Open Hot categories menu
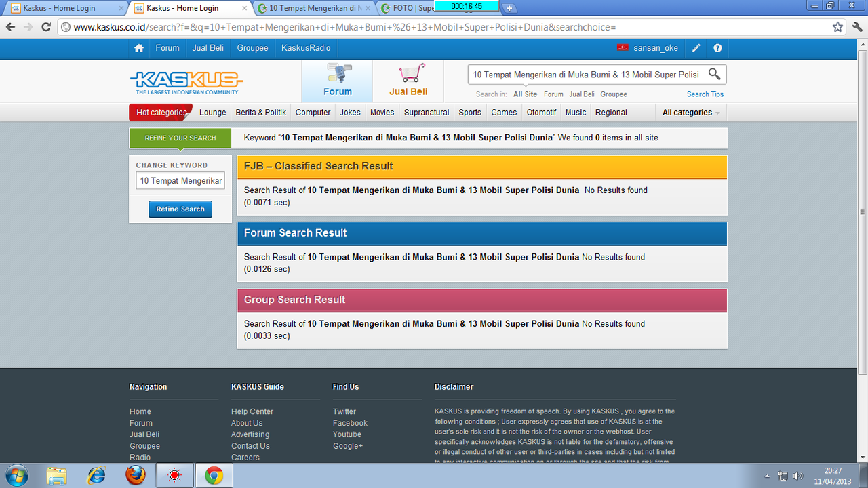 [161, 113]
